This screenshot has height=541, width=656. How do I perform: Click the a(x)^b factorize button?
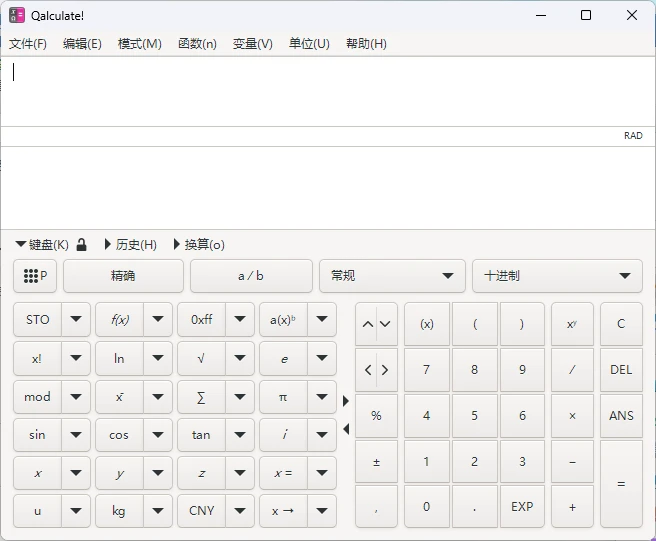(x=284, y=320)
